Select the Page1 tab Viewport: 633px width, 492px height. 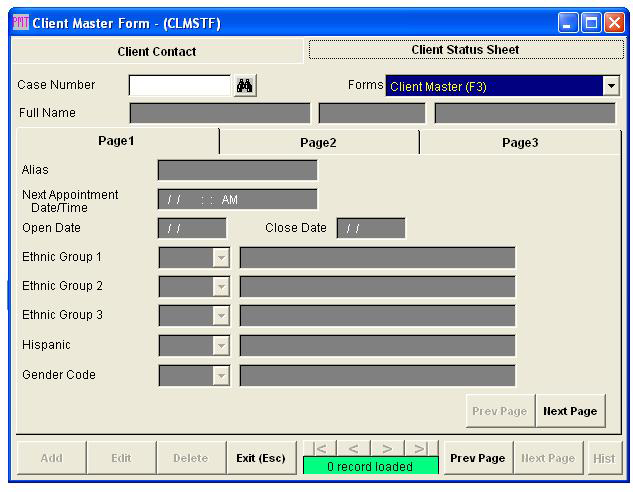(117, 141)
